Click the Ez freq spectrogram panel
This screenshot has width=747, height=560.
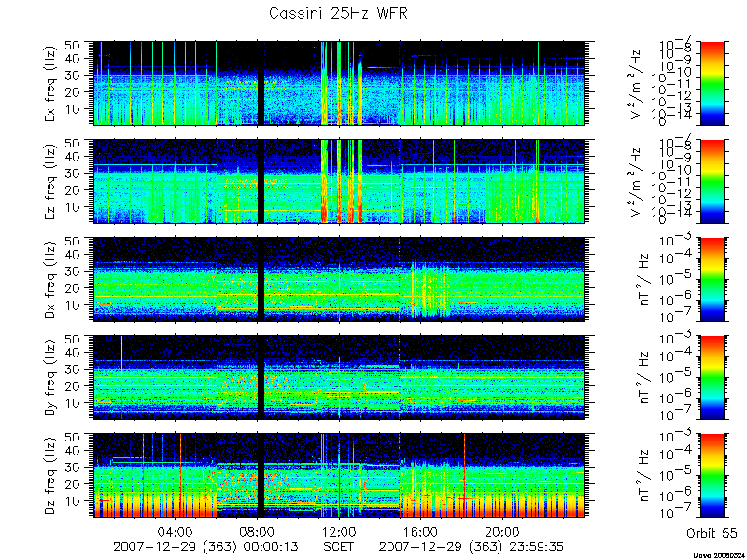click(339, 181)
